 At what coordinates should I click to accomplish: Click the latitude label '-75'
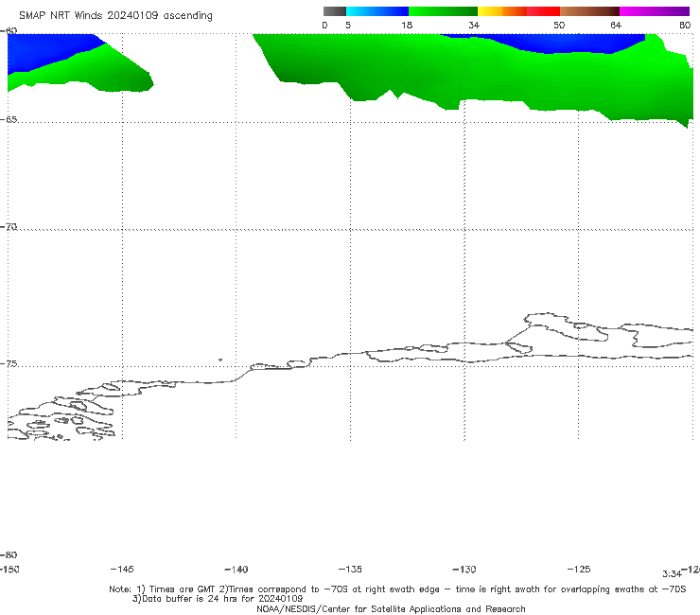(9, 364)
